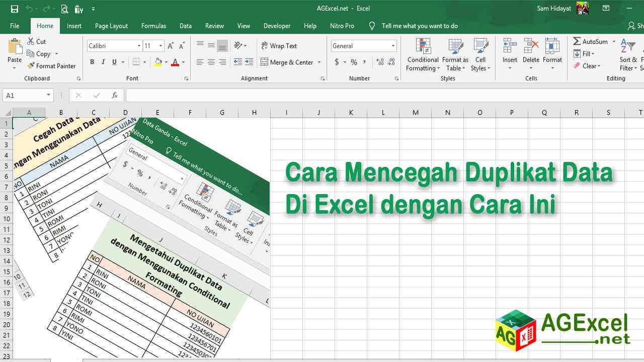Switch to the Nitro Pro tab
The height and width of the screenshot is (362, 644).
click(x=342, y=26)
